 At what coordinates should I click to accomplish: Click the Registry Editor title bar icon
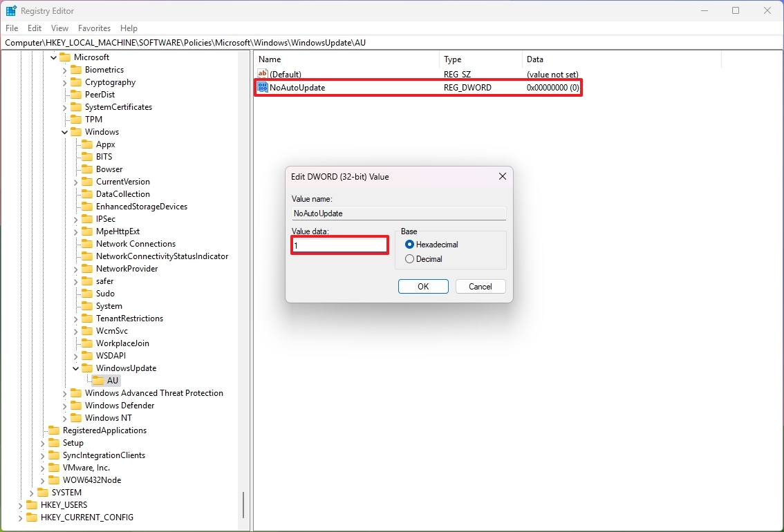point(10,10)
